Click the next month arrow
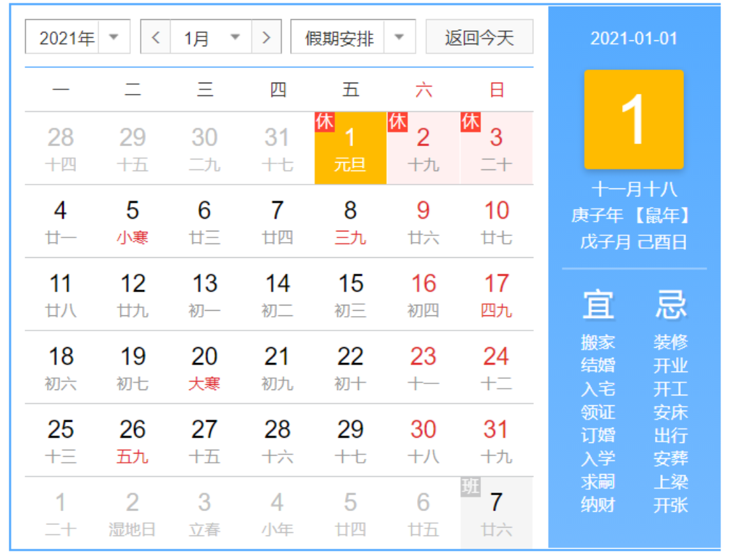This screenshot has height=560, width=729. point(266,37)
